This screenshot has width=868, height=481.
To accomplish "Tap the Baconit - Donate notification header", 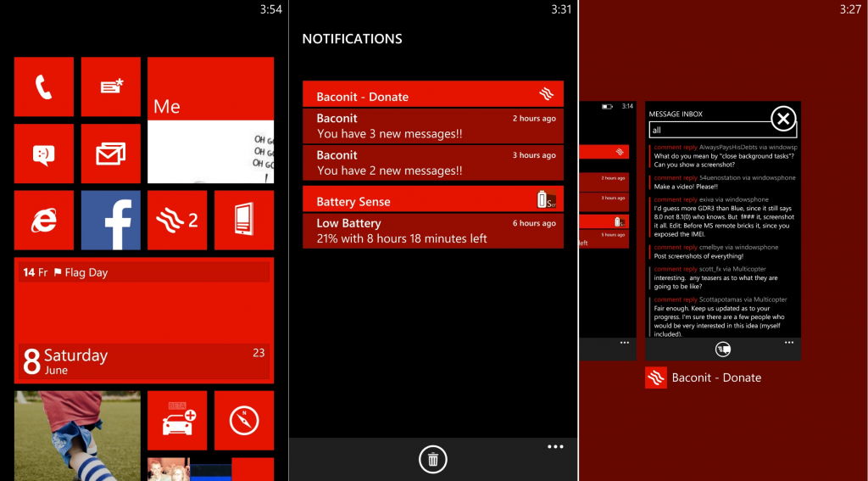I will coord(433,94).
